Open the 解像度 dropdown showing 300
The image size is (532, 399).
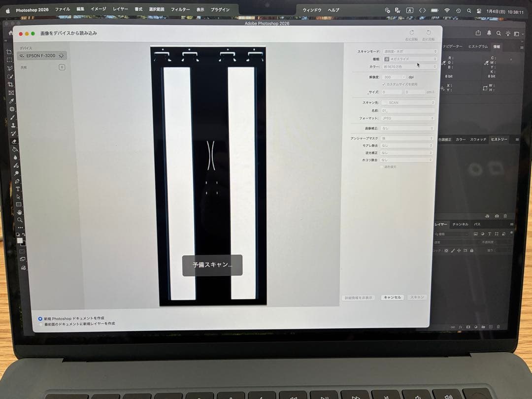pyautogui.click(x=394, y=77)
